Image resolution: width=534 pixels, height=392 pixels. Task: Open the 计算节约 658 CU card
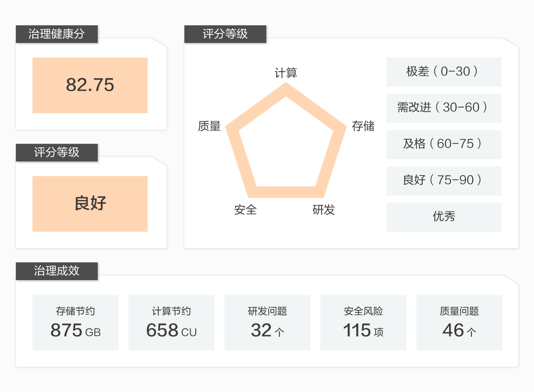point(171,322)
